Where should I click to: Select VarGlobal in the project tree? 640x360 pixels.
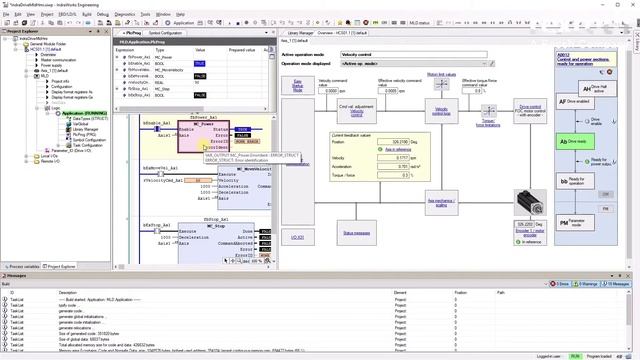point(80,124)
